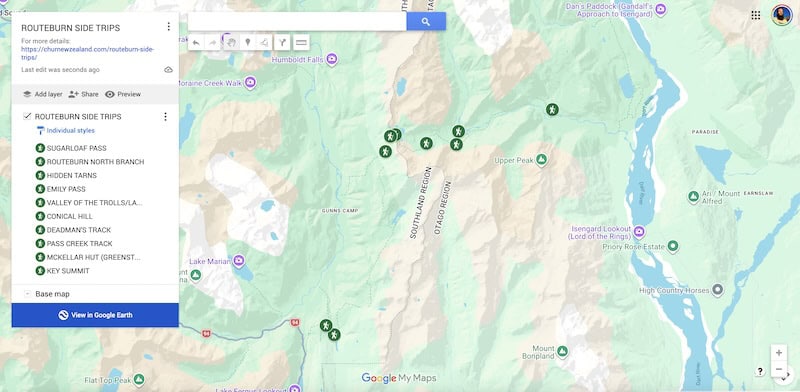Click the hiker marker left of Upper Peak
The width and height of the screenshot is (800, 392).
[456, 144]
